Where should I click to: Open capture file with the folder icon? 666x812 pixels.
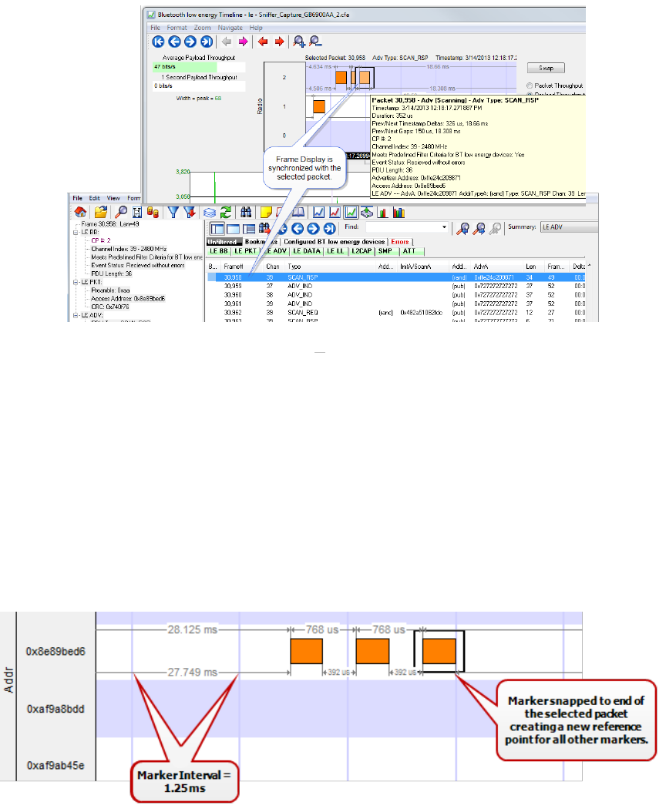click(99, 212)
